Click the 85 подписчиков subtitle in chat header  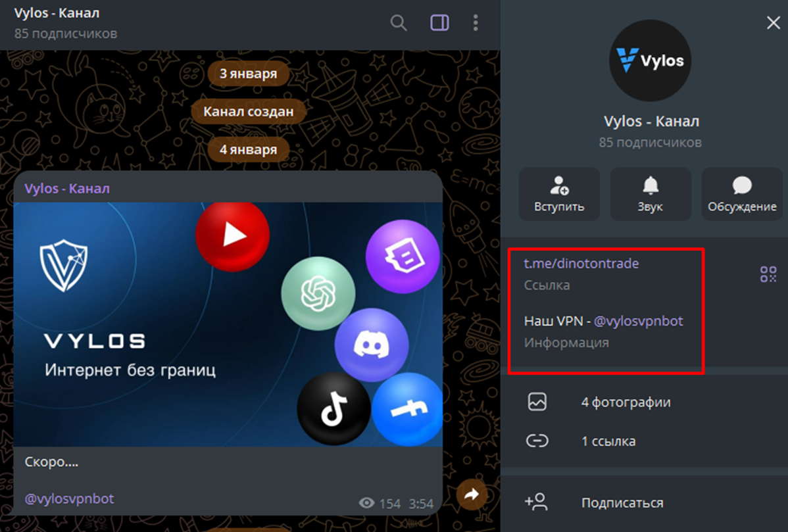pyautogui.click(x=66, y=34)
